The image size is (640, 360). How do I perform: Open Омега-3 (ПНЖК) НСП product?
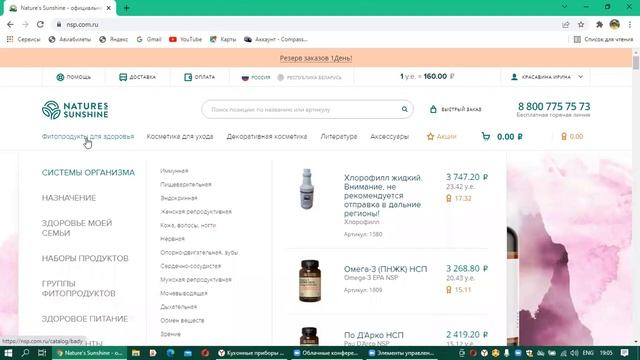coord(385,269)
